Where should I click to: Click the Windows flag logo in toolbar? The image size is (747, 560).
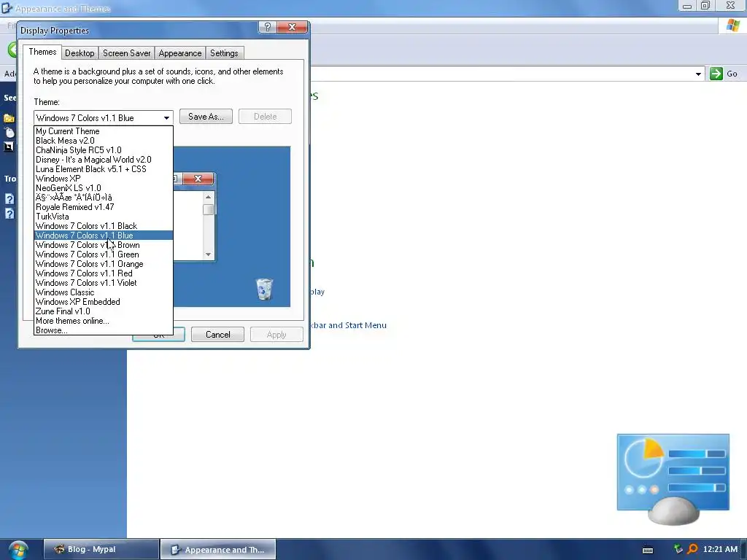pyautogui.click(x=732, y=26)
